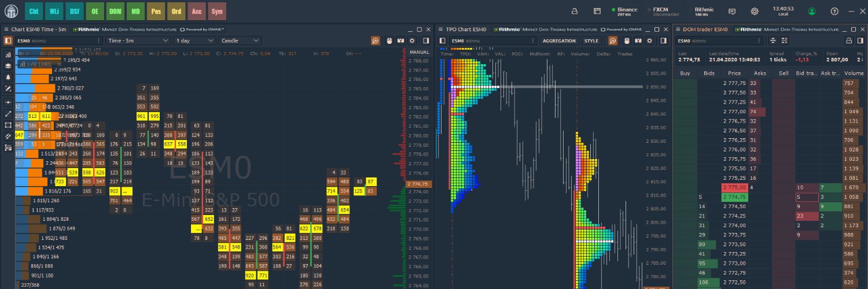This screenshot has height=289, width=868.
Task: Close the Lvl2 (100) indicator label
Action: tap(59, 64)
